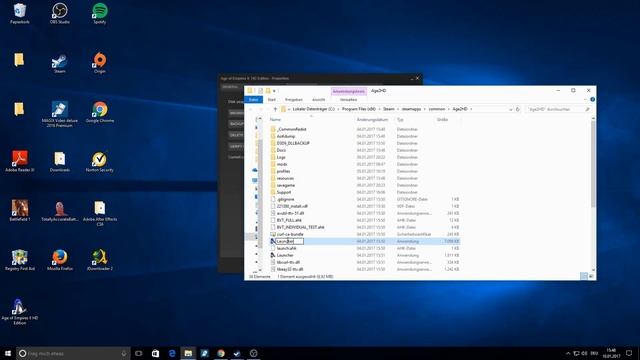Click the Explorer help icon
The width and height of the screenshot is (640, 360).
pos(592,99)
